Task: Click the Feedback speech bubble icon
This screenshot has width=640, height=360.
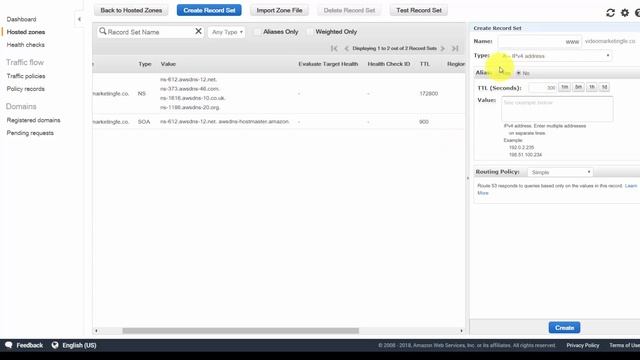Action: click(x=9, y=345)
